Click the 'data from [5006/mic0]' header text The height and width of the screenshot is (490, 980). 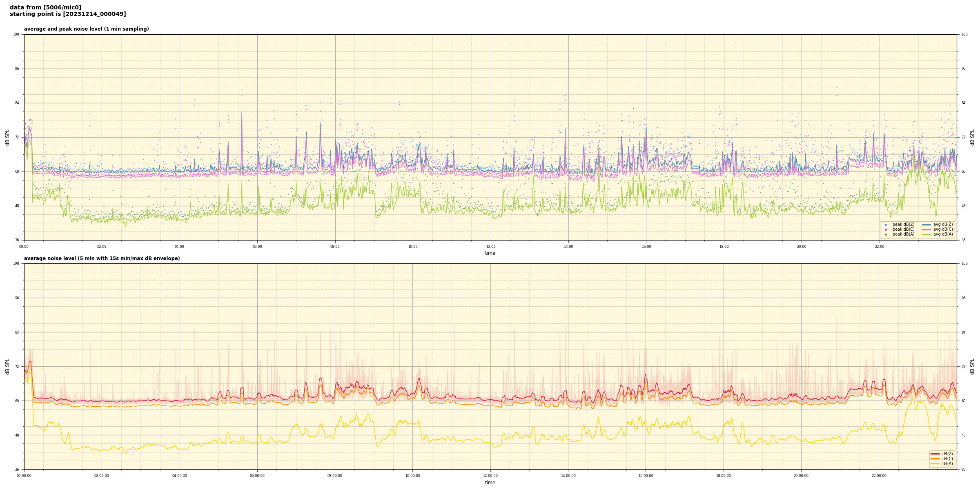[x=45, y=7]
